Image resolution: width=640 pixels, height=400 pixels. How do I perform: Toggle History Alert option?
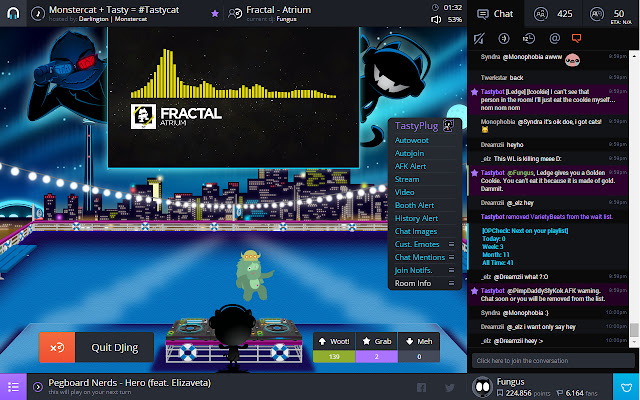pyautogui.click(x=416, y=218)
